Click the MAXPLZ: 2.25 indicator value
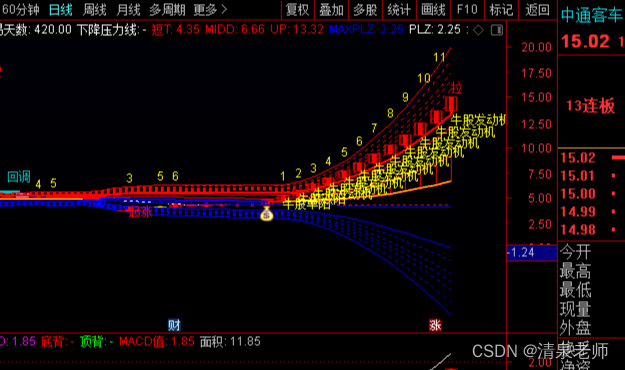Image resolution: width=625 pixels, height=370 pixels. pyautogui.click(x=366, y=30)
